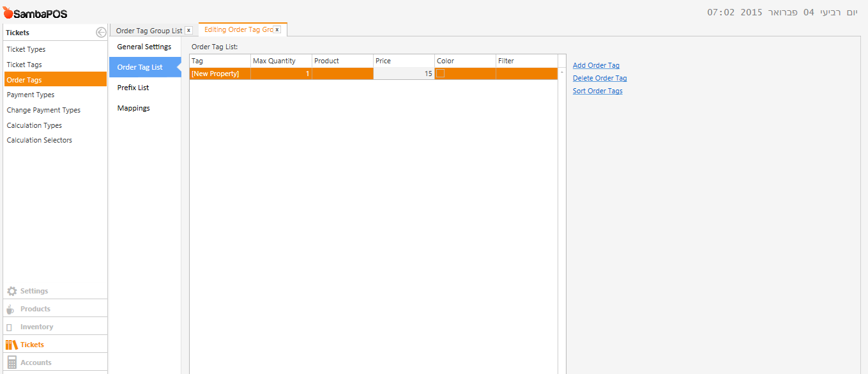Screen dimensions: 868x374
Task: Click the SambaPOS logo icon
Action: [8, 13]
